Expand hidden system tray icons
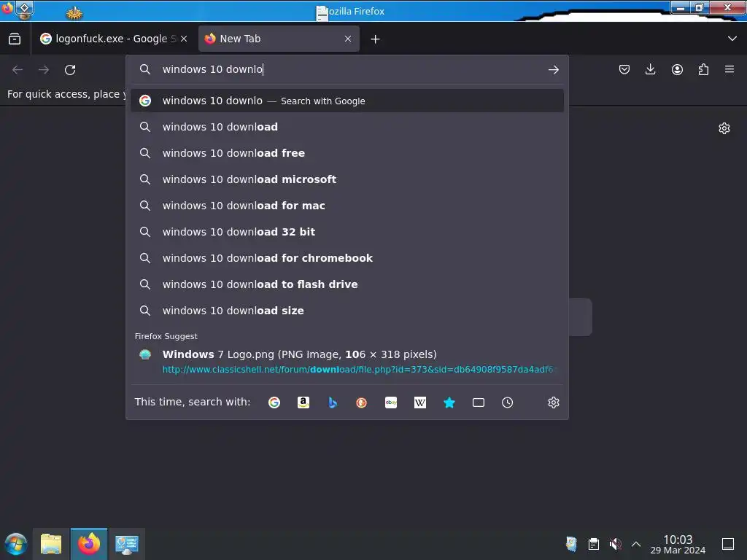 636,544
